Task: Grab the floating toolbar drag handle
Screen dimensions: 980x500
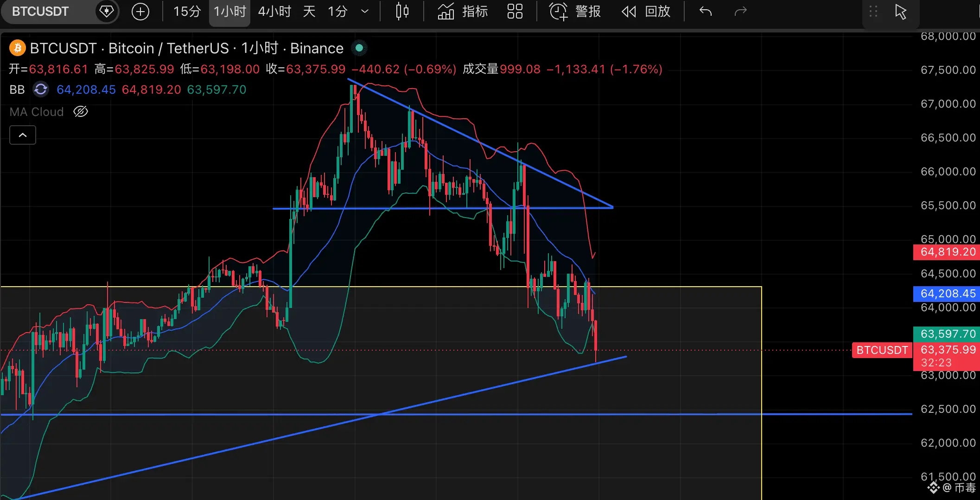Action: pyautogui.click(x=873, y=11)
